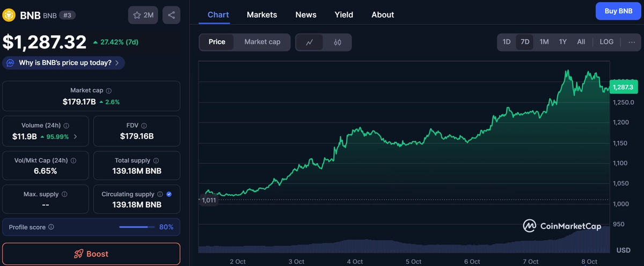Click the 1,011 starting price label on chart
This screenshot has width=644, height=266.
[x=209, y=200]
